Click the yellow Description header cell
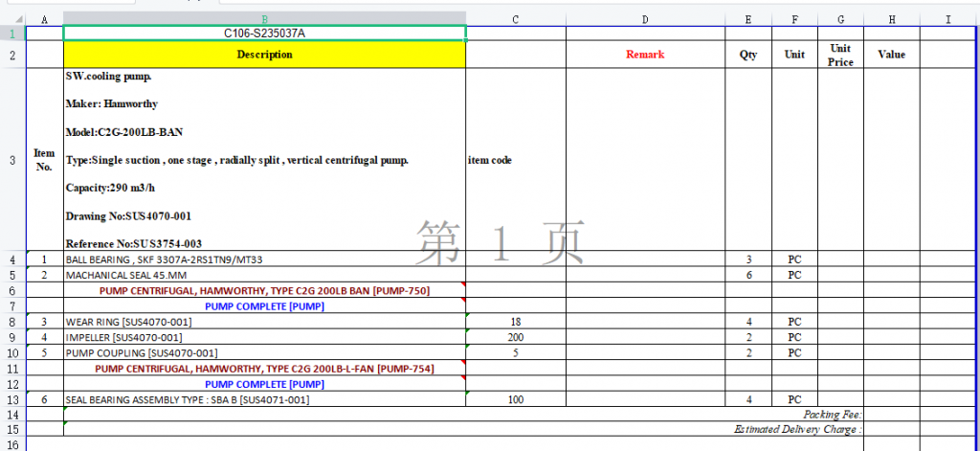Image resolution: width=980 pixels, height=451 pixels. (264, 55)
